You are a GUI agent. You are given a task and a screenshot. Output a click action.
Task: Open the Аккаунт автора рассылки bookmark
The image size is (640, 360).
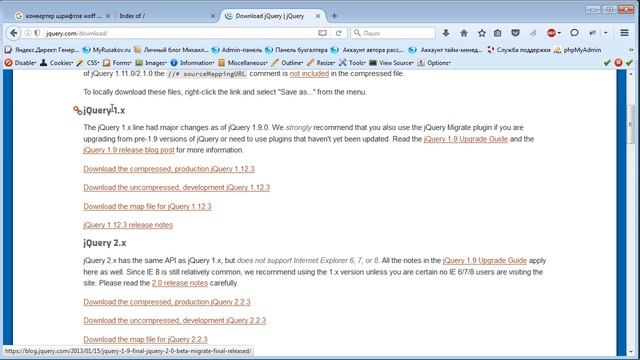(x=367, y=50)
